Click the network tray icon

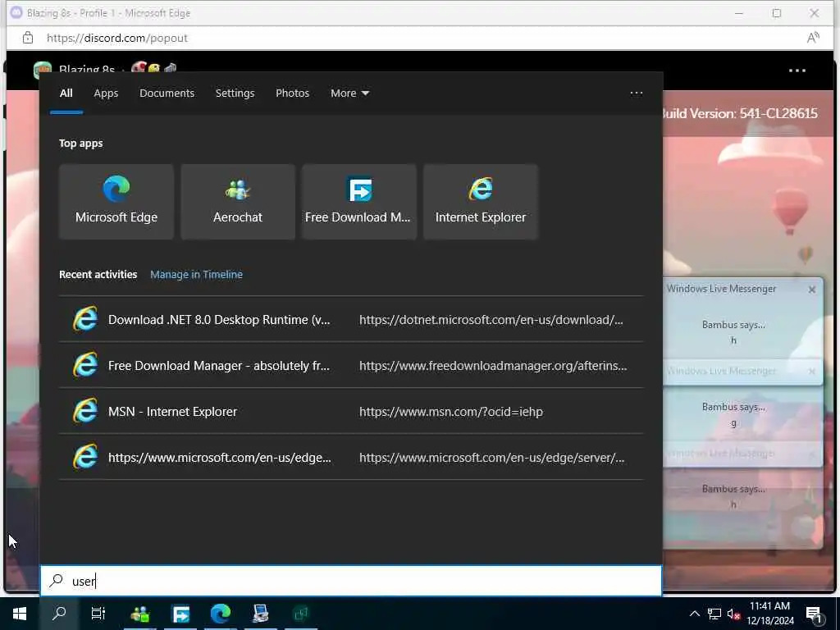click(714, 614)
